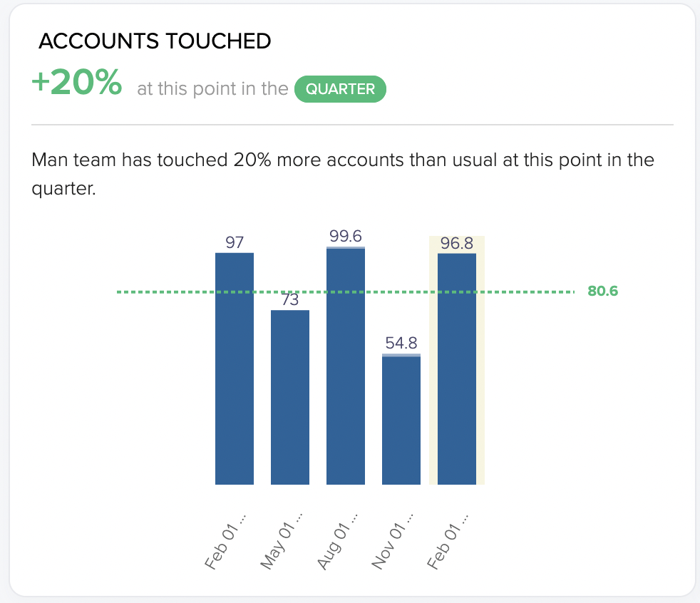700x603 pixels.
Task: Click the 96.8 data label in highlight
Action: coord(457,243)
